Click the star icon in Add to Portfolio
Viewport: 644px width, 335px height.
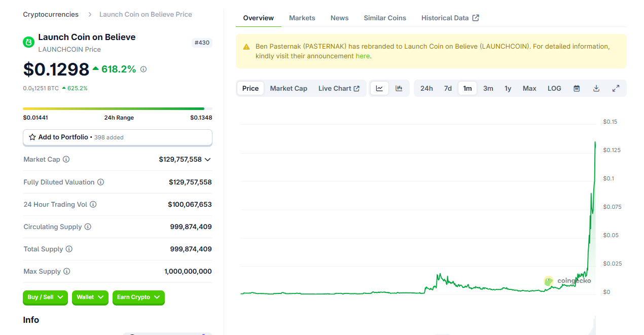coord(32,137)
